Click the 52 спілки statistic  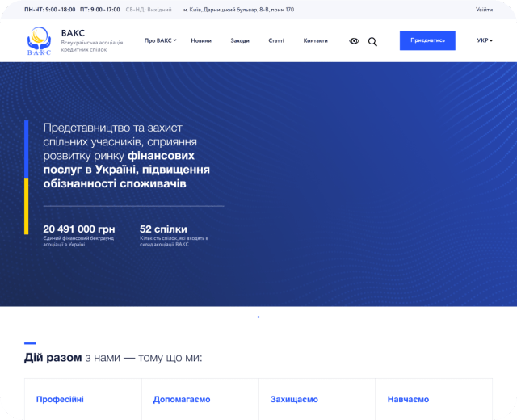[157, 229]
